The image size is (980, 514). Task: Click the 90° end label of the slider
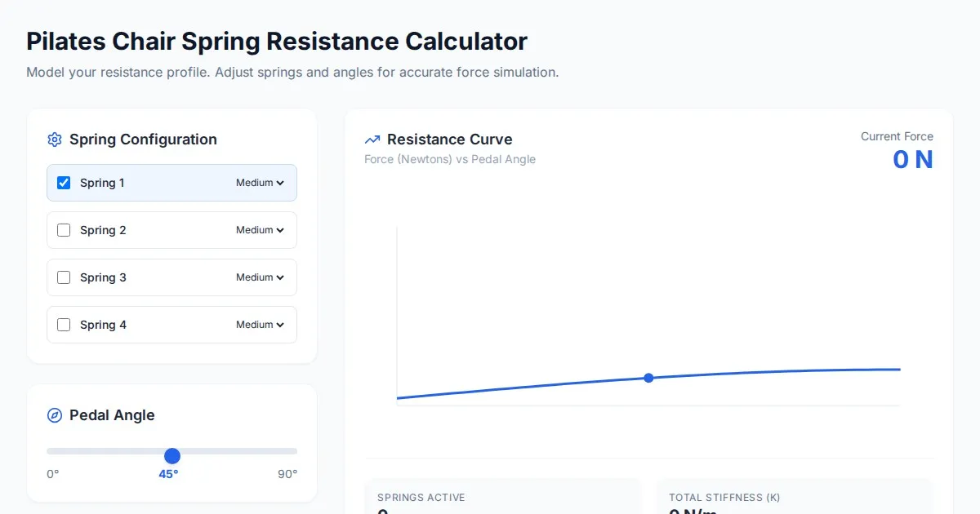287,474
